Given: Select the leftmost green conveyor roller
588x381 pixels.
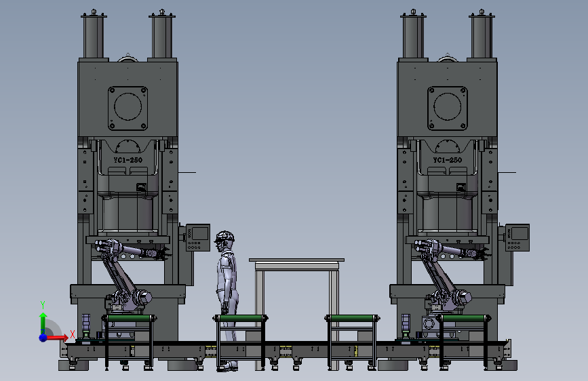Looking at the screenshot, I should pos(130,319).
